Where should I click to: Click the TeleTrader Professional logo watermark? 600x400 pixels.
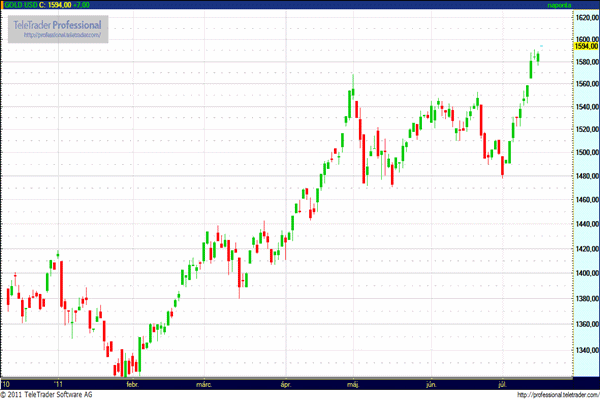tap(55, 23)
